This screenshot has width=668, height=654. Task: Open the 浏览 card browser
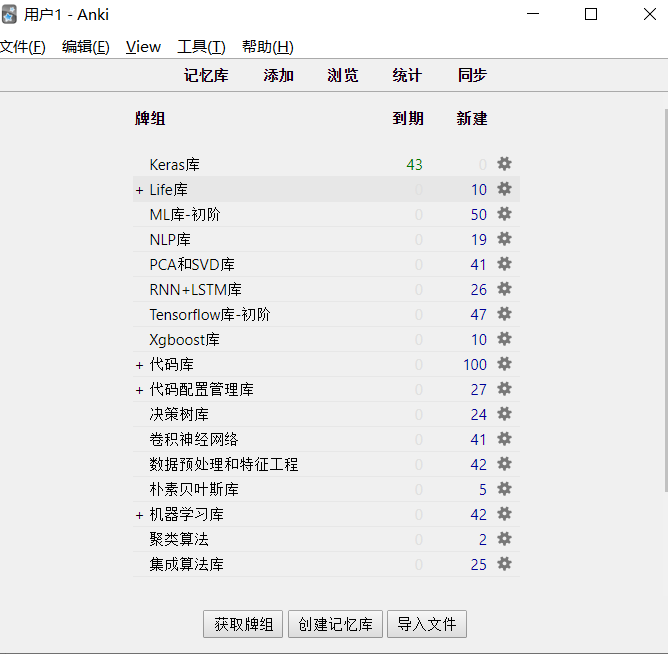(343, 75)
